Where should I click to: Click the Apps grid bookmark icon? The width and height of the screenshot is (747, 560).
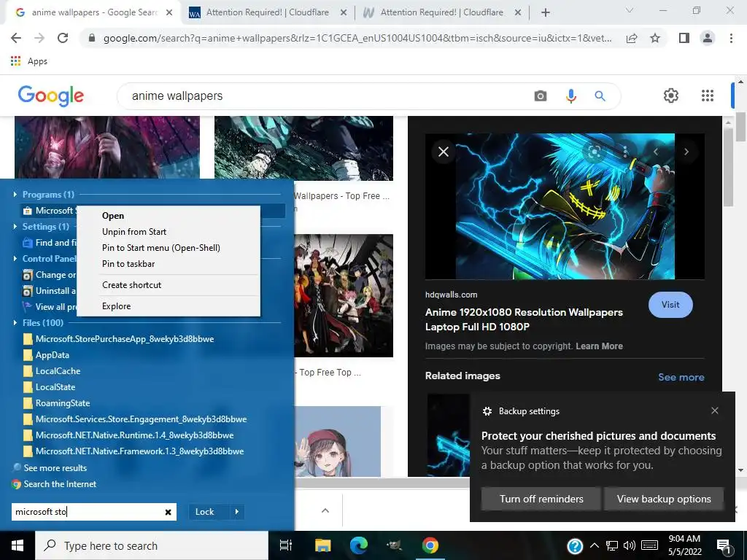(x=16, y=61)
